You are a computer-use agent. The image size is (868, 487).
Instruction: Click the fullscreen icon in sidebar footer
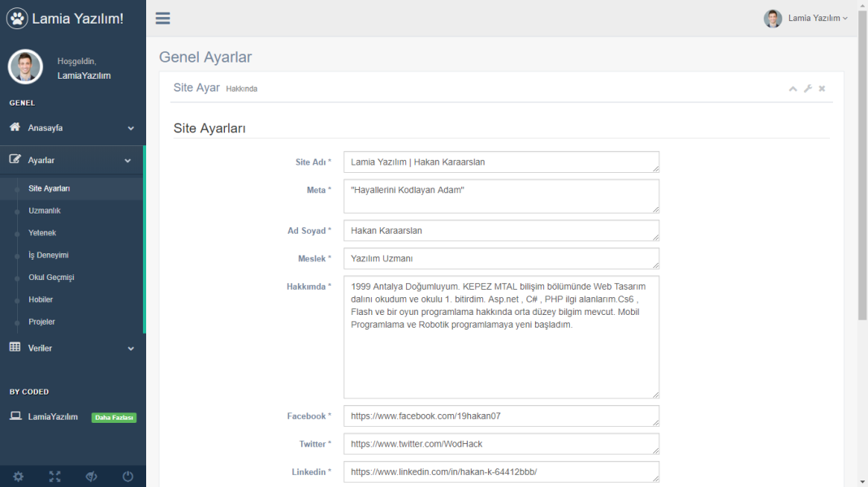click(x=54, y=476)
